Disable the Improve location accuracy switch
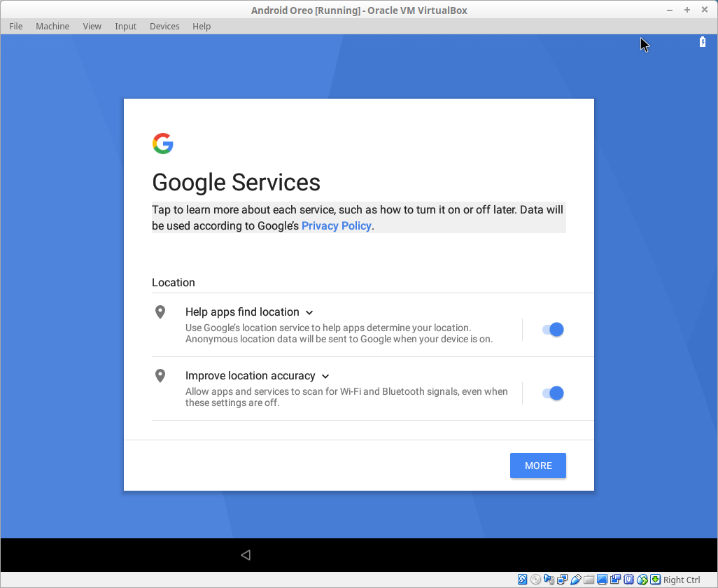 [x=553, y=393]
